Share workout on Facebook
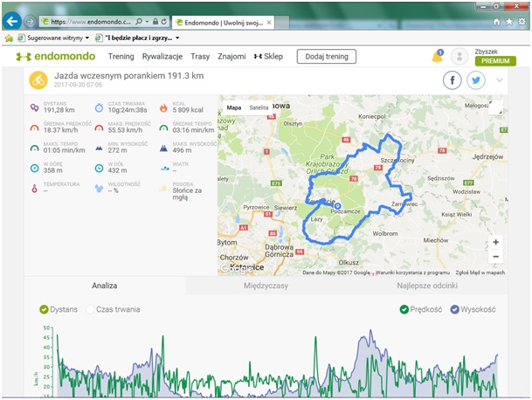 tap(452, 80)
